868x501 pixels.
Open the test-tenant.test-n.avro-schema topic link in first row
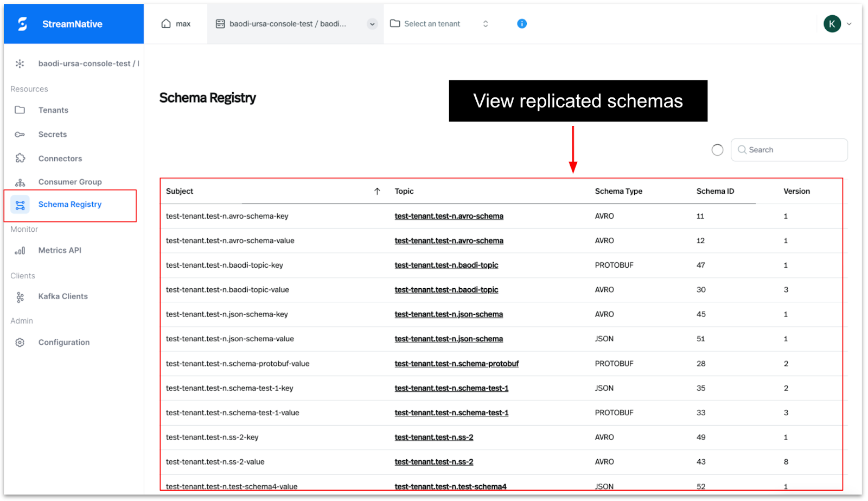click(449, 216)
